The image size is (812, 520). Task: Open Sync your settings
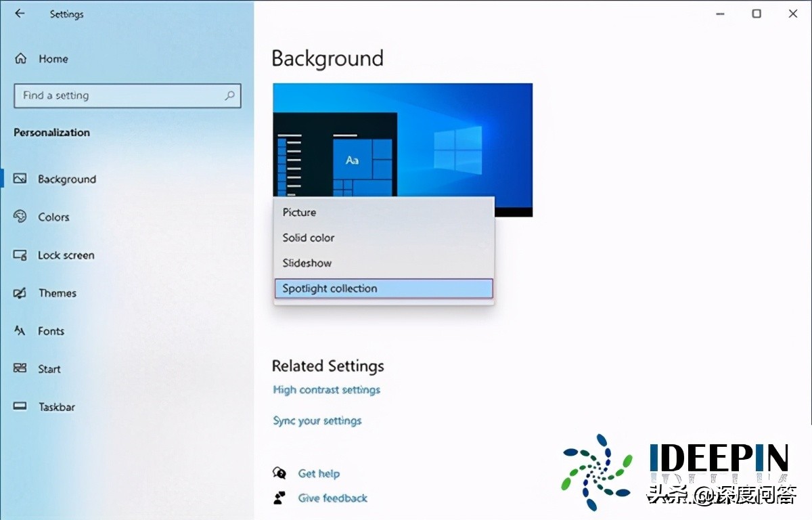coord(317,420)
